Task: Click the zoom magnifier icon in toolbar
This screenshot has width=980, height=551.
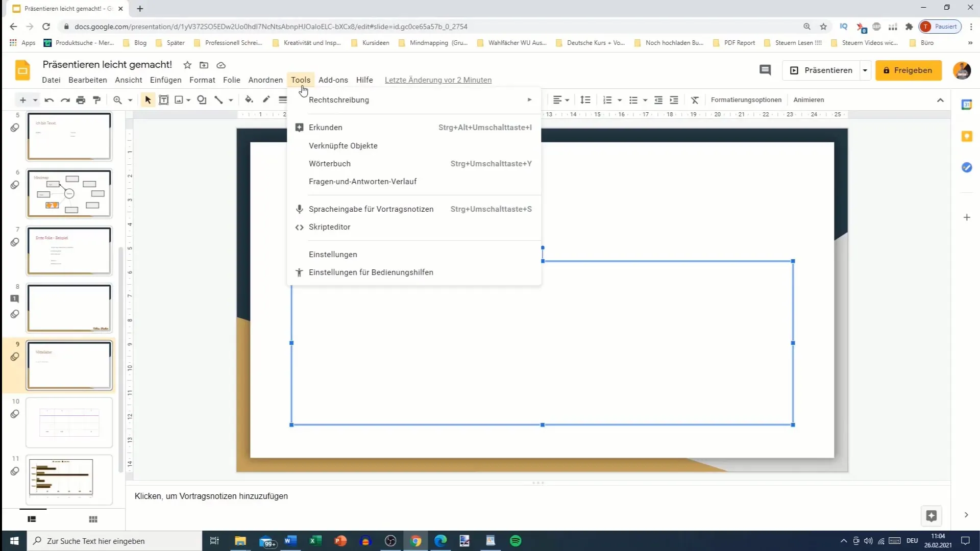Action: pyautogui.click(x=117, y=100)
